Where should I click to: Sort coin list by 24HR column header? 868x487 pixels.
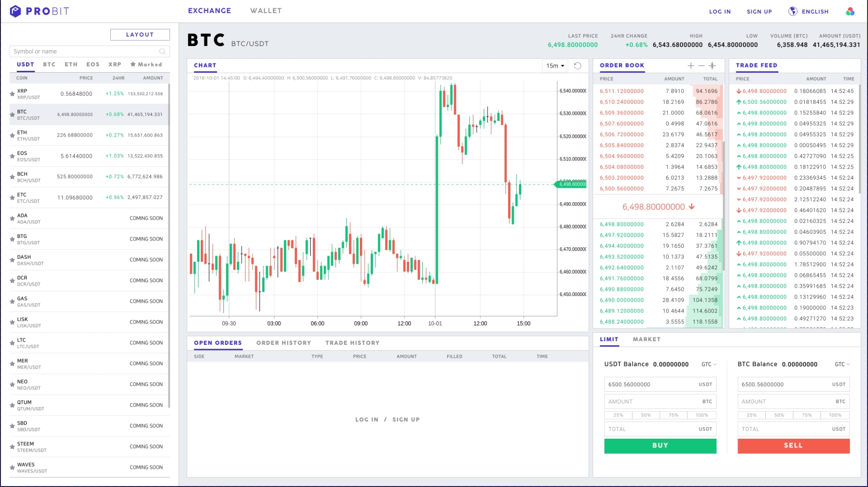118,78
